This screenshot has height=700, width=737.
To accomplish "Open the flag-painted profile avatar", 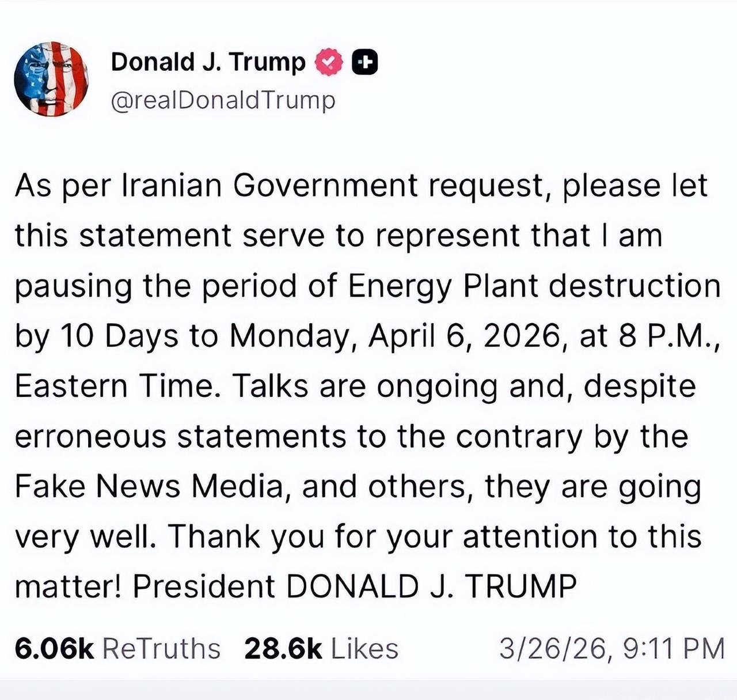I will 51,80.
